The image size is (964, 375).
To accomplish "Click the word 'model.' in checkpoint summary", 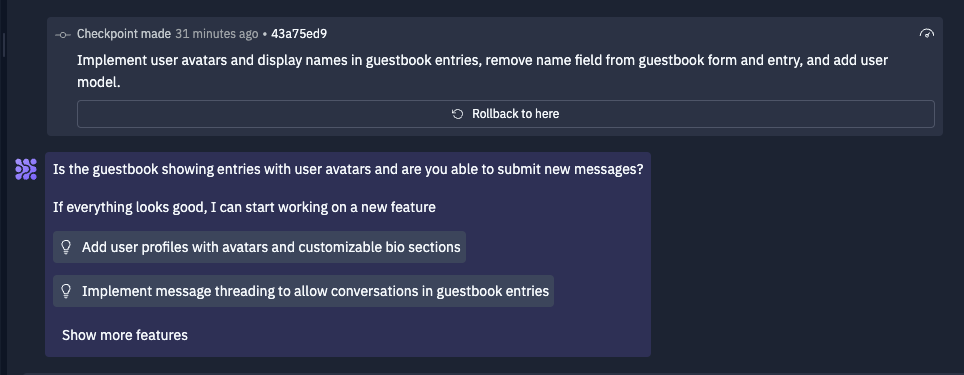I will (98, 82).
